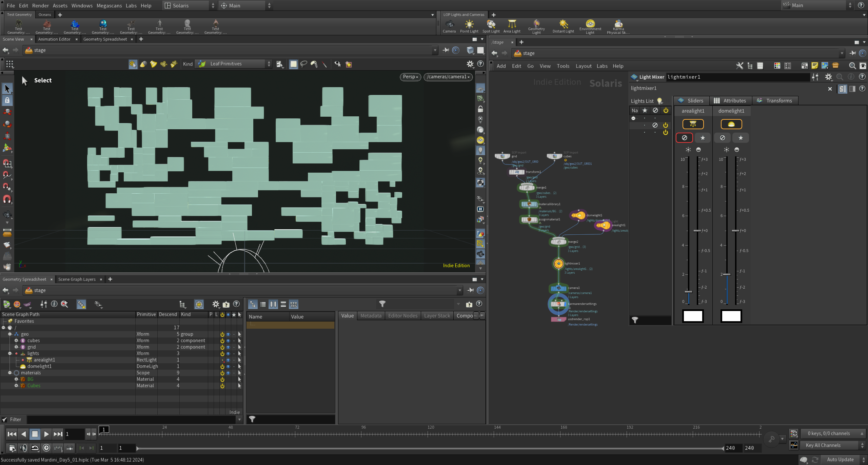Jump to the first frame
The height and width of the screenshot is (465, 868).
12,434
